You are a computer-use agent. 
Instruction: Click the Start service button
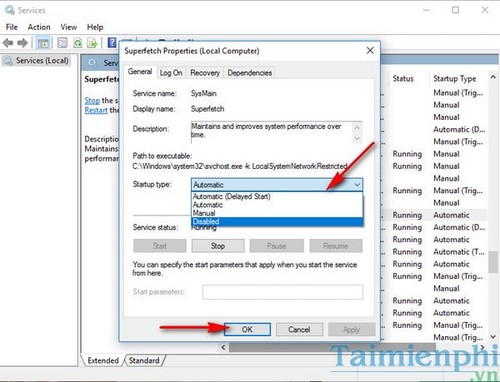(160, 246)
